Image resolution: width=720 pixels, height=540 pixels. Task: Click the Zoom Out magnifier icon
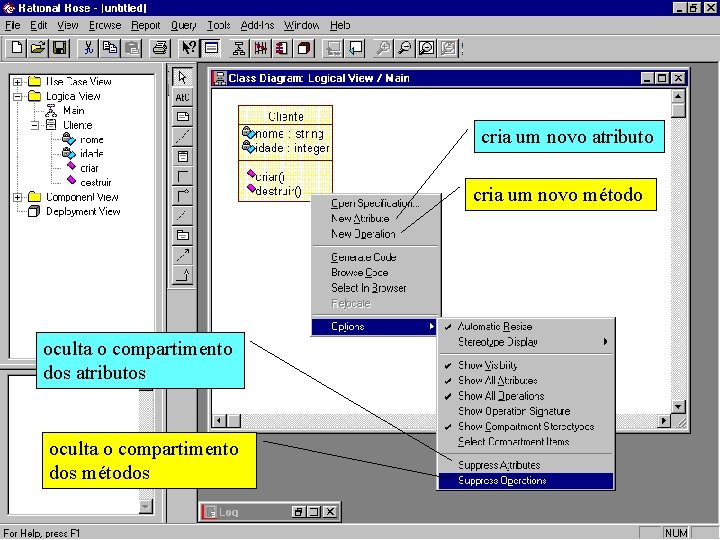pyautogui.click(x=405, y=48)
